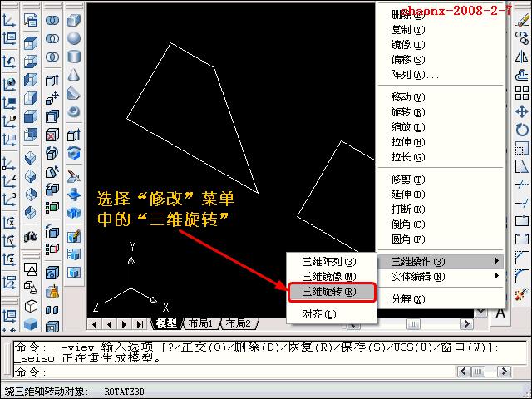Open 阵列(A)... from the Modify menu
The width and height of the screenshot is (532, 399).
(441, 75)
